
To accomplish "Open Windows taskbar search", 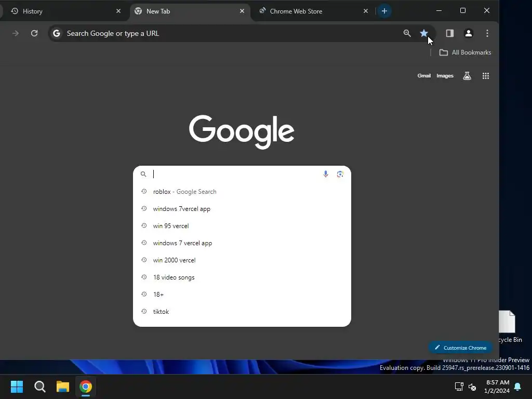I will (39, 387).
